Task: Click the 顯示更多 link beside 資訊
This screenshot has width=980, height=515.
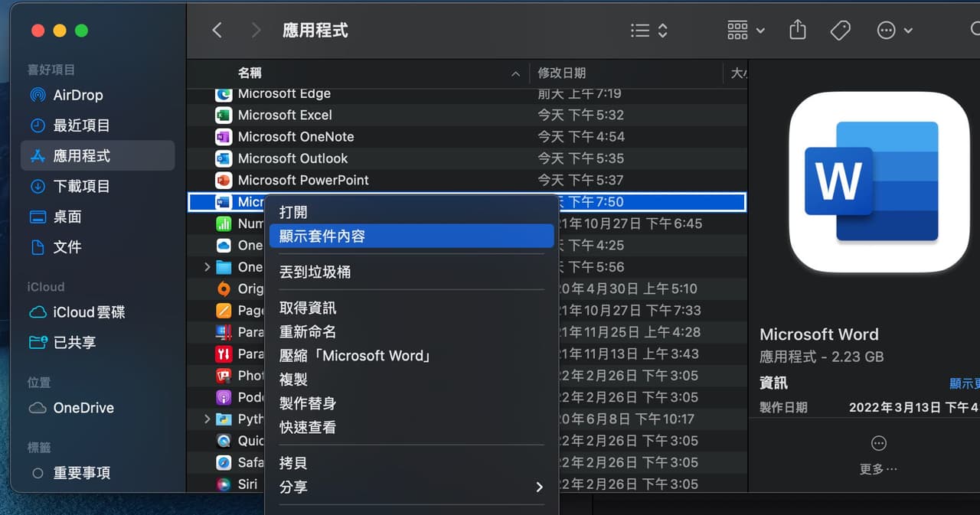Action: point(965,383)
